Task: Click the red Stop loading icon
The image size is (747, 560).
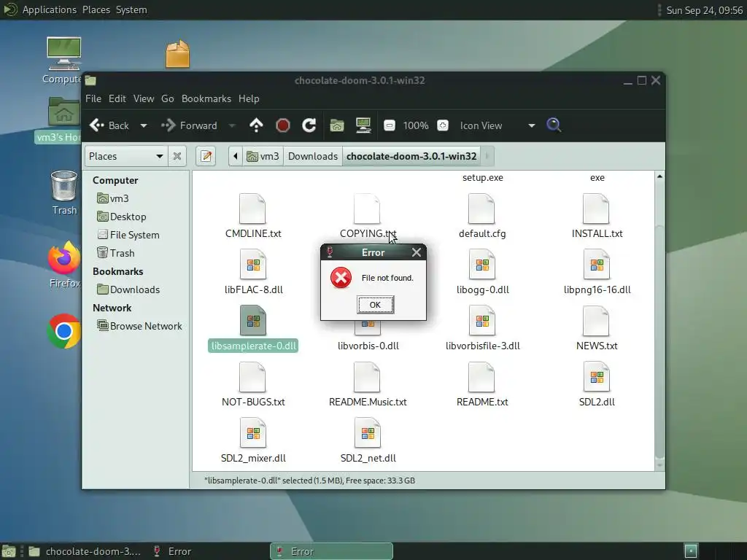Action: 283,125
